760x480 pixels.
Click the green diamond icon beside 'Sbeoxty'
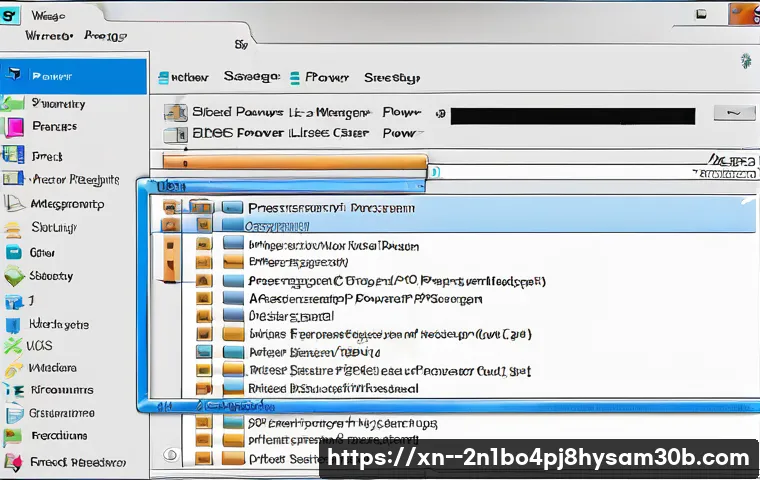pos(14,276)
